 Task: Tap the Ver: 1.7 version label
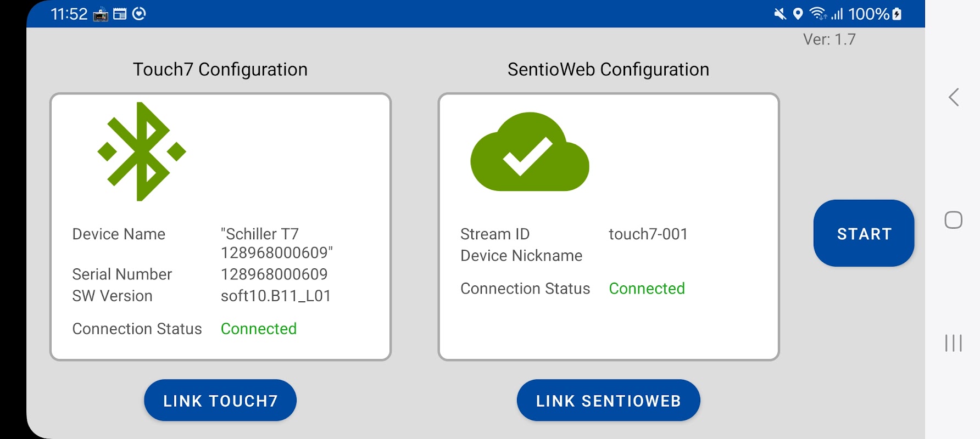(829, 40)
